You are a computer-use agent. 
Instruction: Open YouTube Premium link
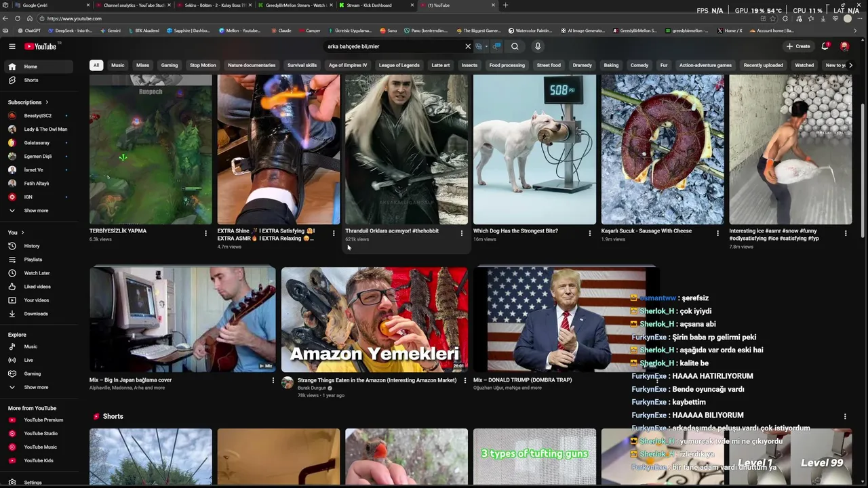tap(40, 420)
